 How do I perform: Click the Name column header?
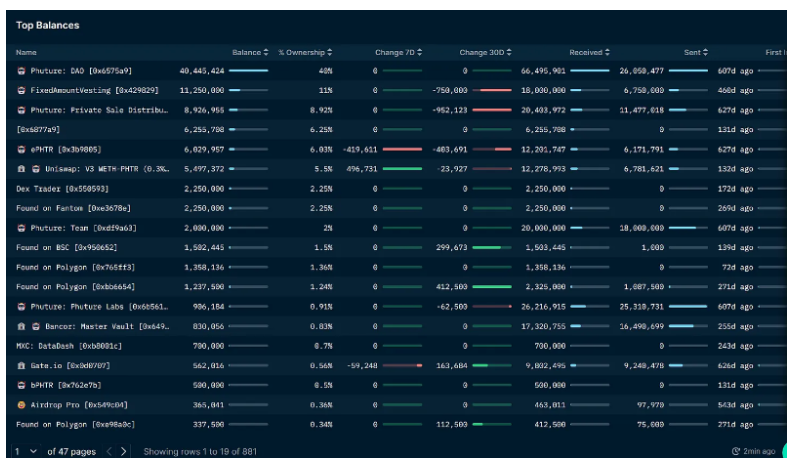26,52
